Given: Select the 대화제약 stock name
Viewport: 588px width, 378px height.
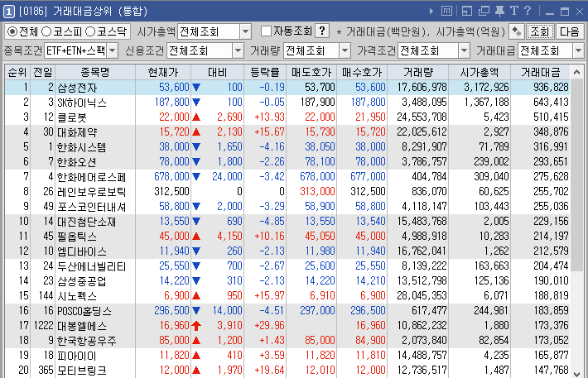Looking at the screenshot, I should pyautogui.click(x=77, y=132).
